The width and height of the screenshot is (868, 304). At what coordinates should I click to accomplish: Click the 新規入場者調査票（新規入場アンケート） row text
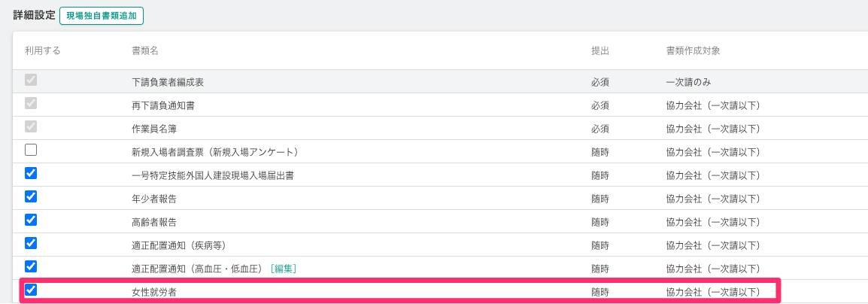tap(216, 152)
